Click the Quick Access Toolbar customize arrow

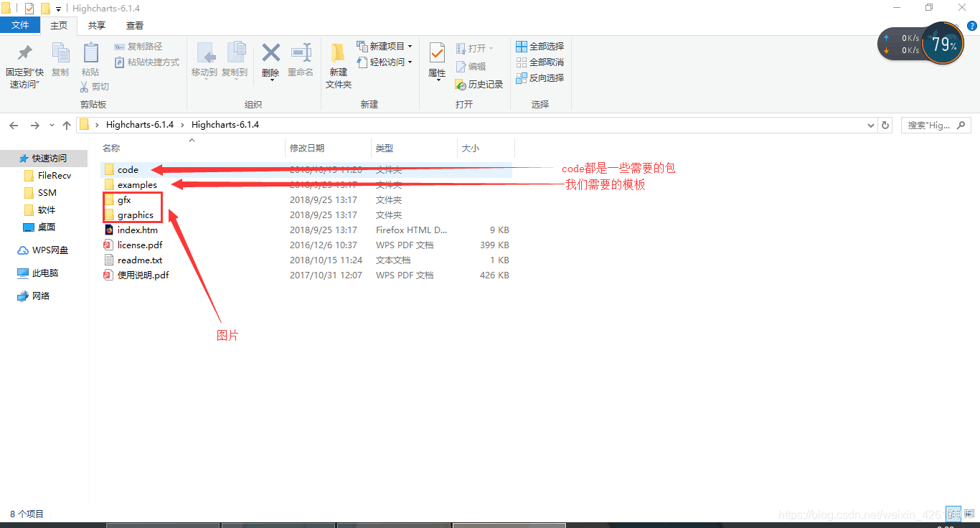58,9
